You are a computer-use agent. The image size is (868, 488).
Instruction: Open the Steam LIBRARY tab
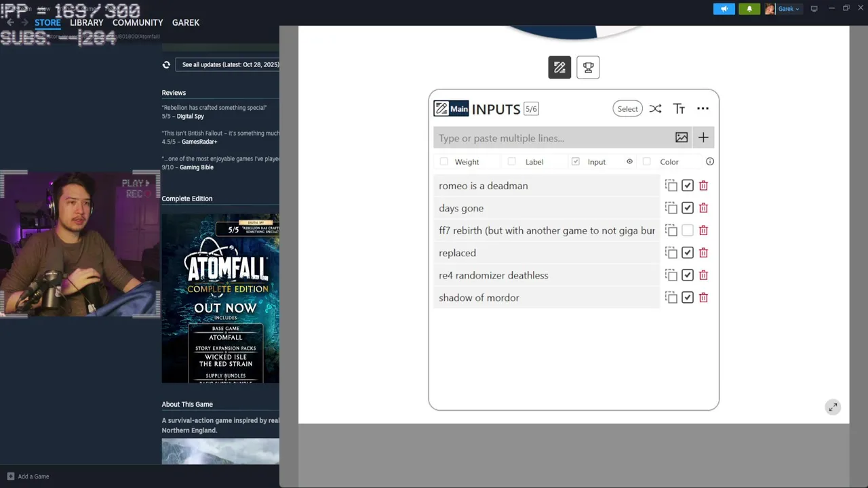click(87, 22)
